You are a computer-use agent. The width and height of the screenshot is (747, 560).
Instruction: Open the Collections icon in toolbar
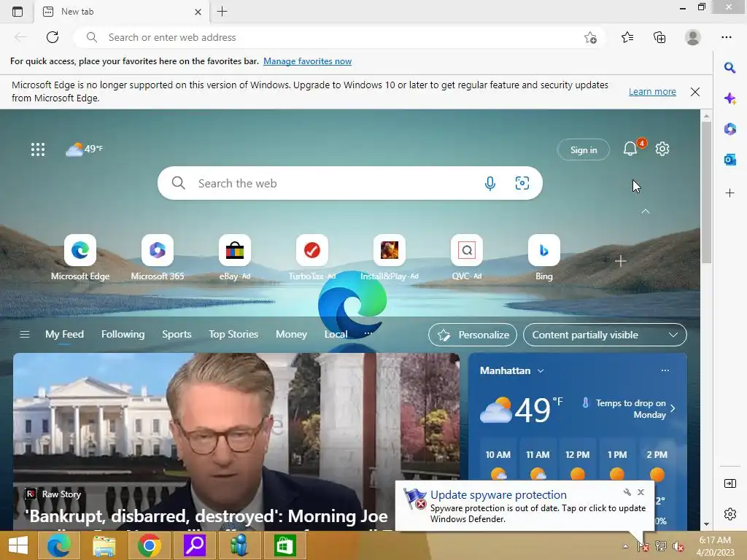coord(659,37)
